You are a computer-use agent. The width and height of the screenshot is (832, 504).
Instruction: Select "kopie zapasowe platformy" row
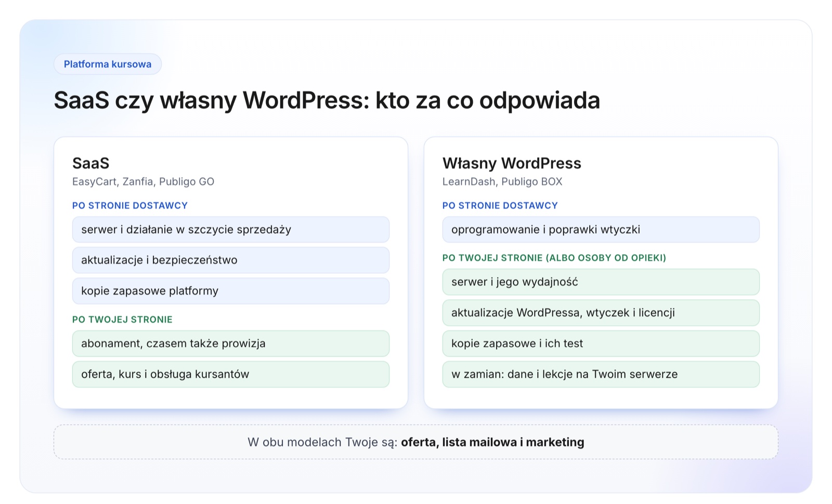(231, 291)
